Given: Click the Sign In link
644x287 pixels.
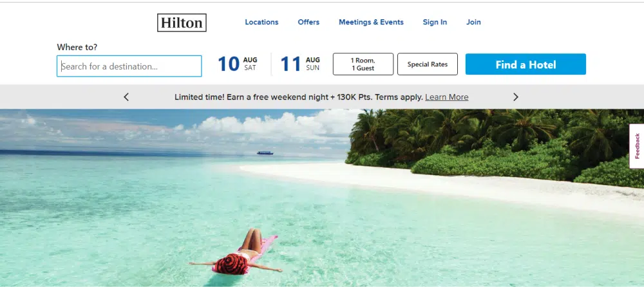Looking at the screenshot, I should click(435, 22).
